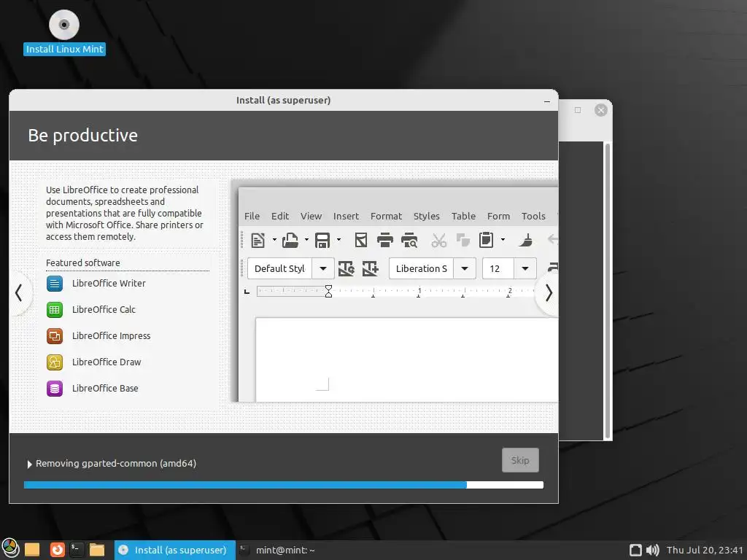747x560 pixels.
Task: Click the New Style icon
Action: coord(370,268)
